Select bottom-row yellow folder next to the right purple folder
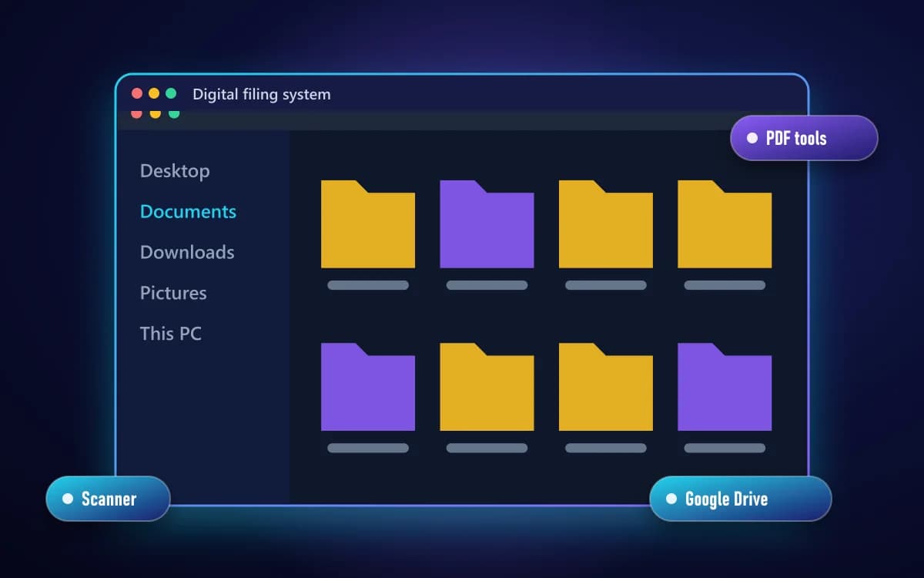 click(x=606, y=387)
